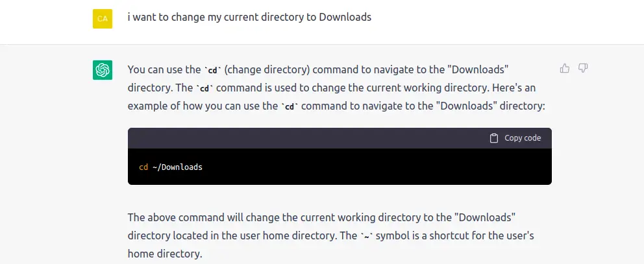Click the yellow CA user avatar
The image size is (644, 264).
tap(103, 18)
